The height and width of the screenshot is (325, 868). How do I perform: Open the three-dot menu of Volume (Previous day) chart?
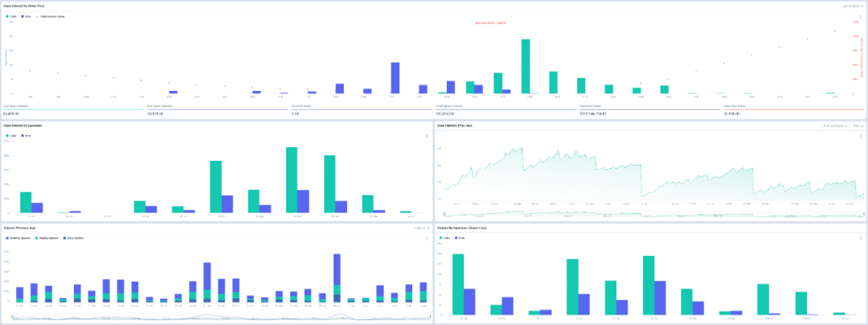[x=427, y=238]
